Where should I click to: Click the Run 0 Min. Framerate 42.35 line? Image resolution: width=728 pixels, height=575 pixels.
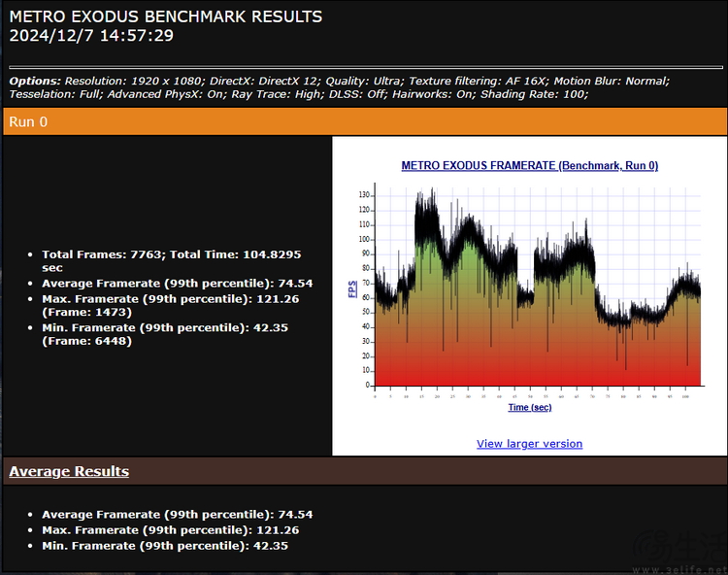[x=165, y=334]
